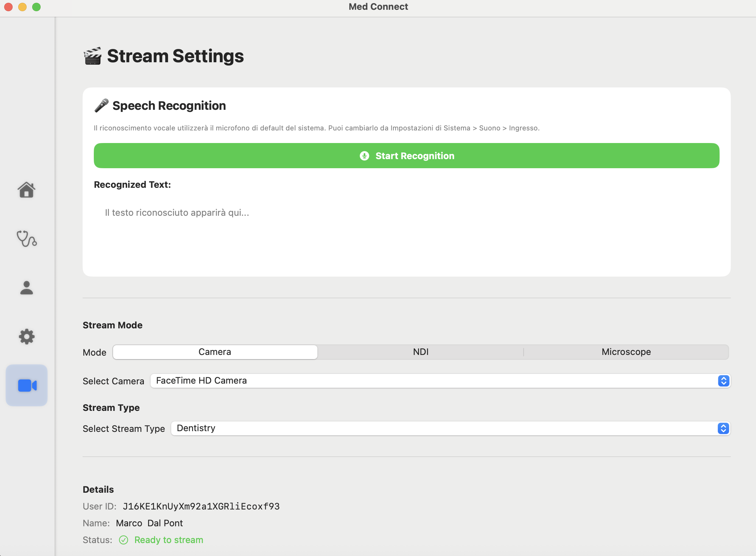Click the recognized text placeholder area
This screenshot has height=556, width=756.
[x=177, y=213]
